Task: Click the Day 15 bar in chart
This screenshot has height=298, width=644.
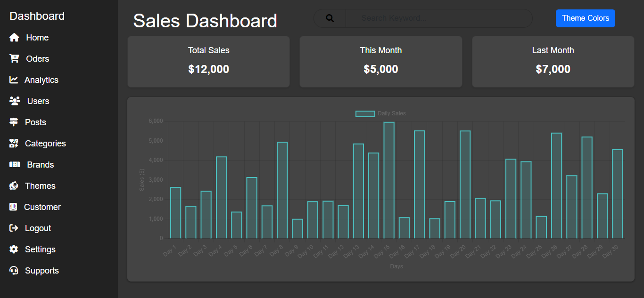Action: point(389,180)
